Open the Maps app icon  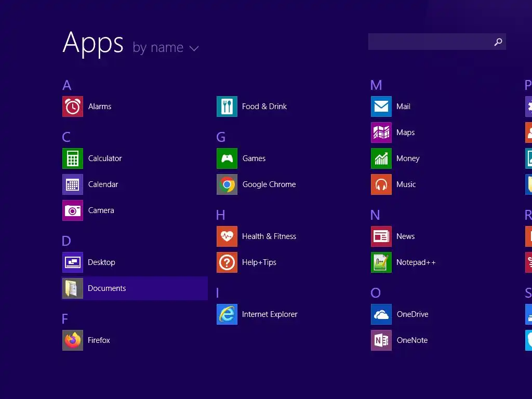381,132
